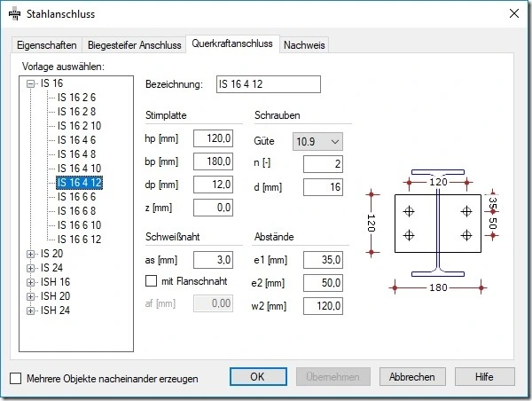Click the w2 [mm] input field

[x=323, y=306]
